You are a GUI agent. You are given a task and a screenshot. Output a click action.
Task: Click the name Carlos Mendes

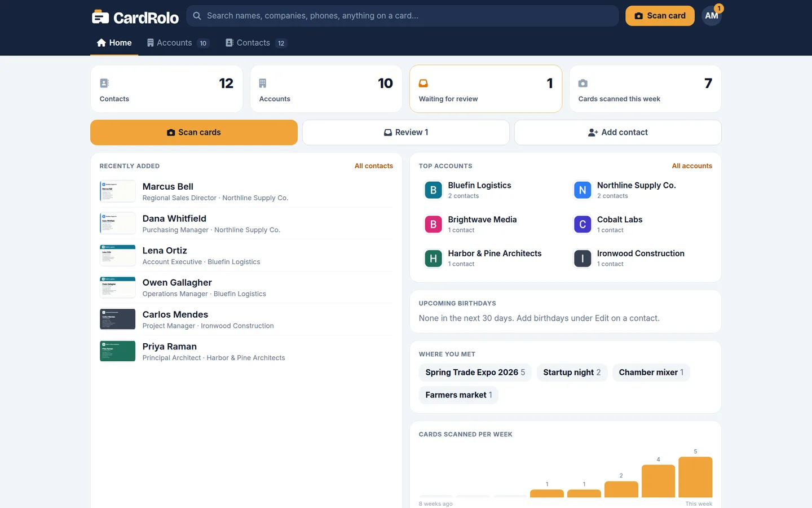[x=175, y=314]
